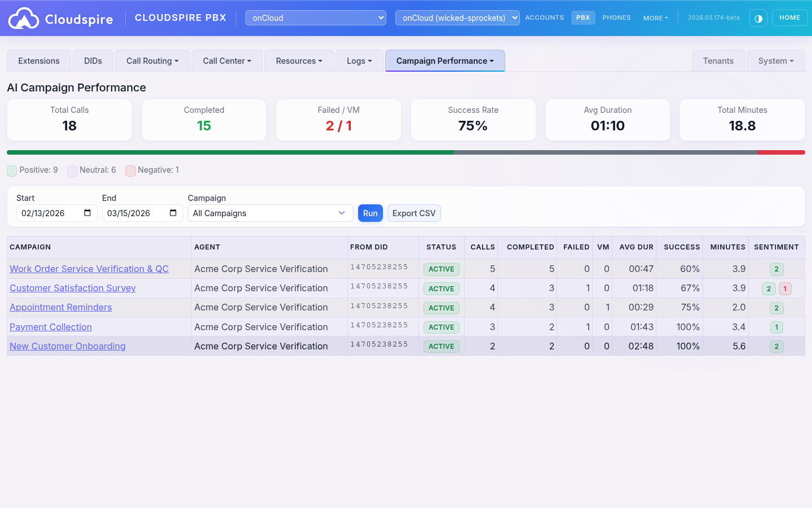Click the Positive sentiment legend swatch
This screenshot has height=508, width=812.
coord(12,170)
